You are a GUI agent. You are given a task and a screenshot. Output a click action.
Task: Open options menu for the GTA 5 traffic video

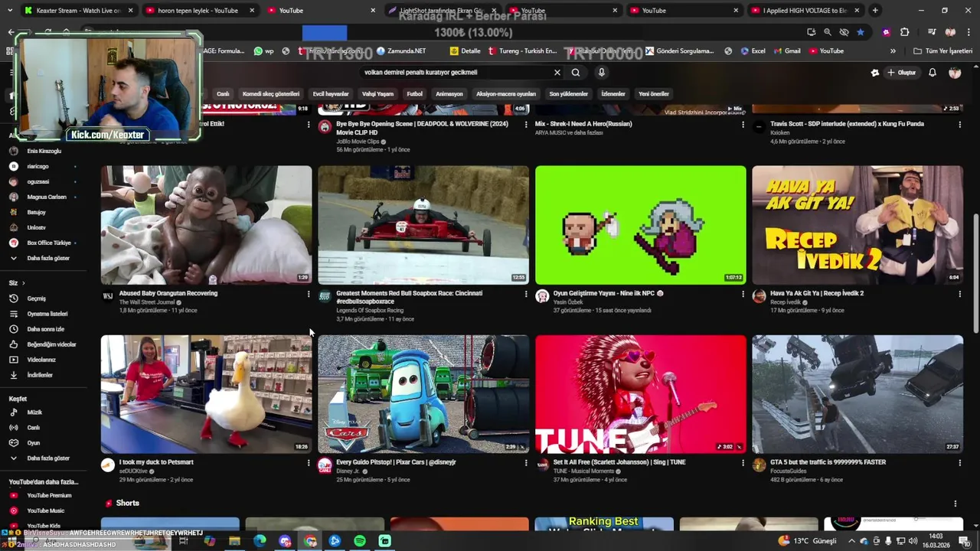959,463
